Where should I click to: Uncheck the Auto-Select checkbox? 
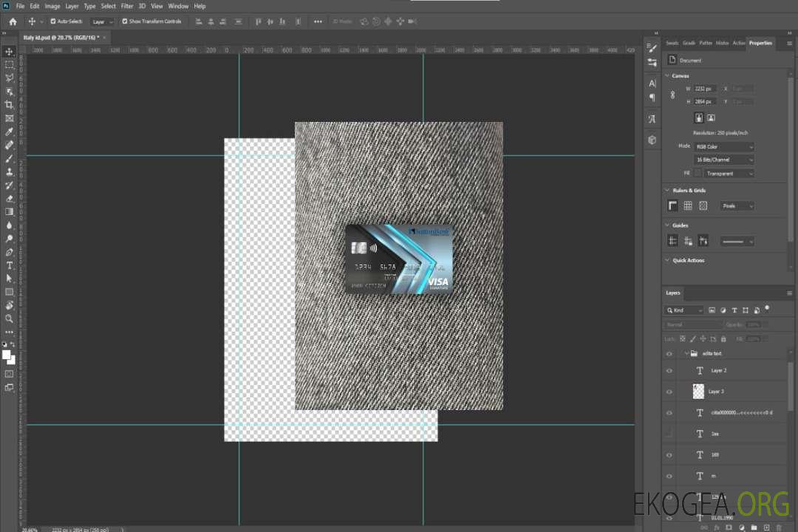pyautogui.click(x=52, y=21)
